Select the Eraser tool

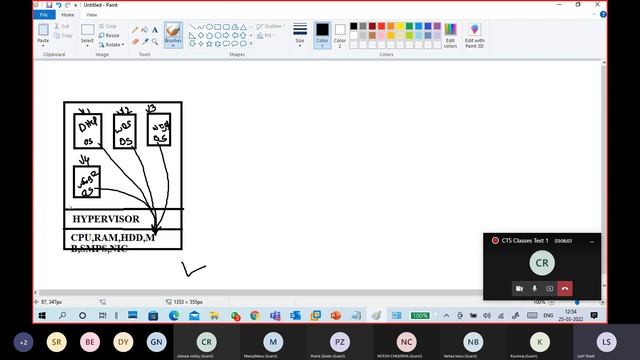135,41
